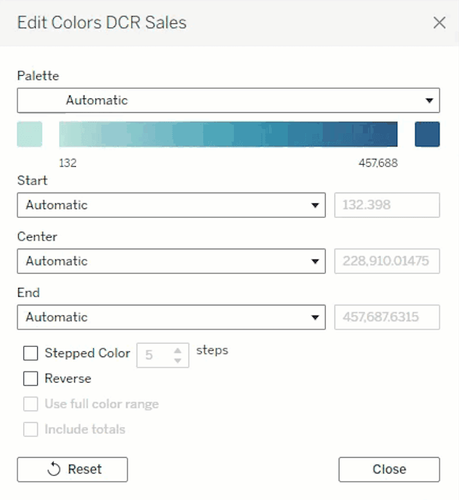Click the light teal start color swatch
Screen dimensions: 459x500
[x=30, y=134]
